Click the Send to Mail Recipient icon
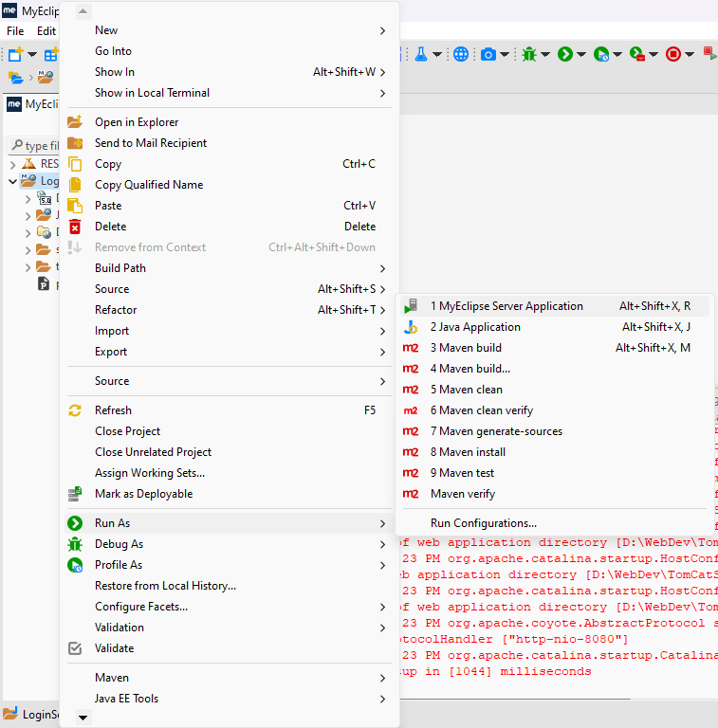This screenshot has width=718, height=728. tap(75, 143)
